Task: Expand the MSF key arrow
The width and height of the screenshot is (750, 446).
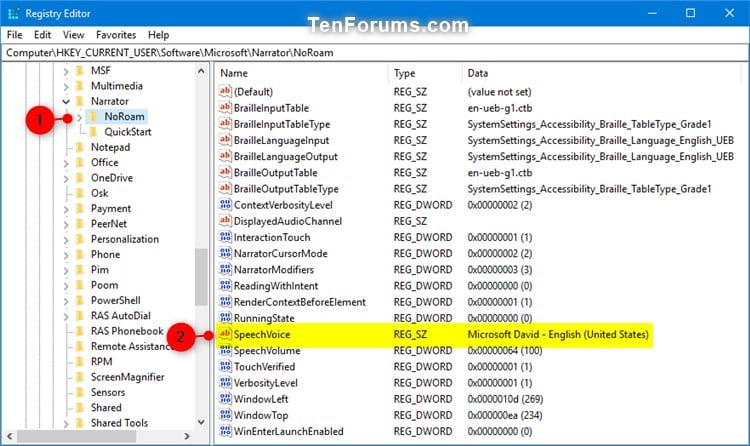Action: click(66, 71)
